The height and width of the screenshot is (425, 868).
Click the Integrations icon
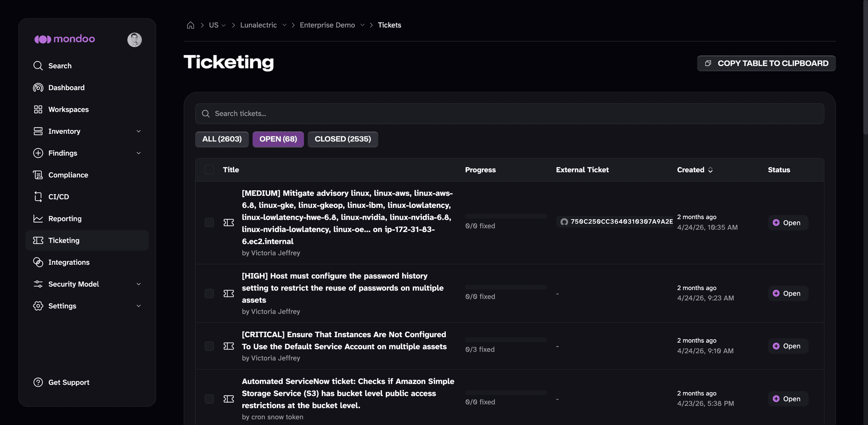38,262
